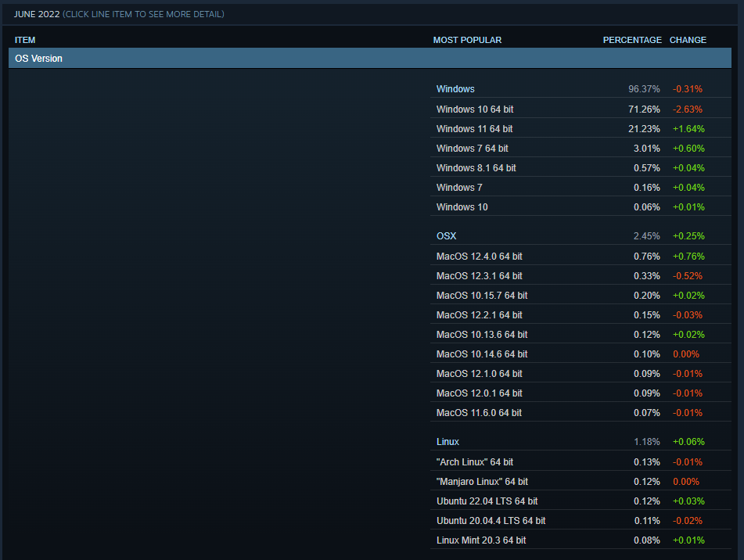The image size is (744, 560).
Task: Click the JUNE 2022 heading text
Action: pyautogui.click(x=37, y=14)
